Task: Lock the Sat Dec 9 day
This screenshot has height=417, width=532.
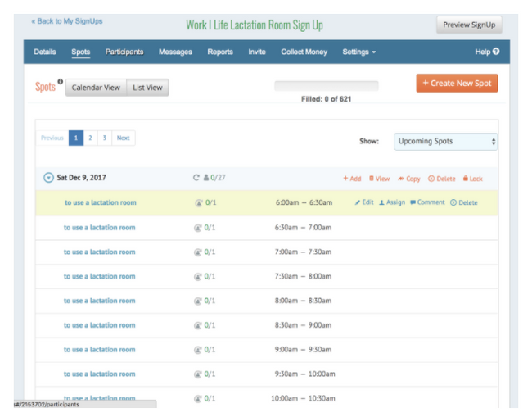Action: (x=472, y=179)
